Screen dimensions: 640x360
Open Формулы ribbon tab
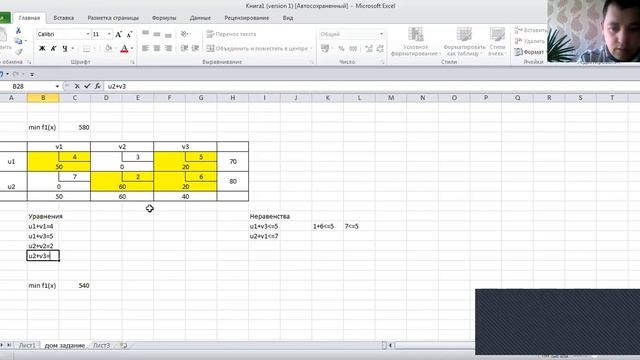pyautogui.click(x=164, y=18)
